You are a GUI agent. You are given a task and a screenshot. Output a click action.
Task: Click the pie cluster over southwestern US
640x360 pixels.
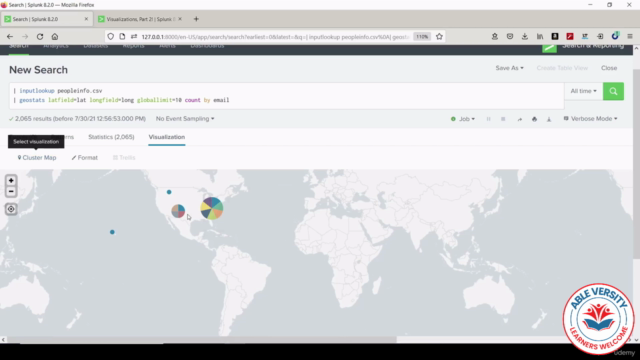pyautogui.click(x=178, y=211)
